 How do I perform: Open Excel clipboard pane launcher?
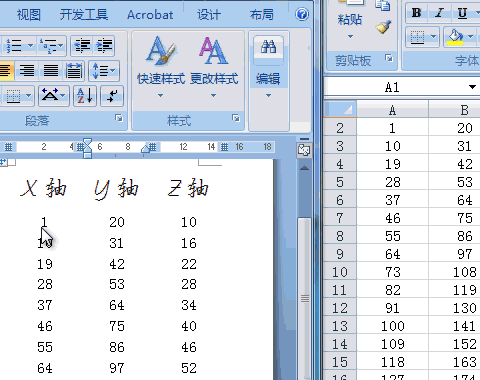coord(389,58)
